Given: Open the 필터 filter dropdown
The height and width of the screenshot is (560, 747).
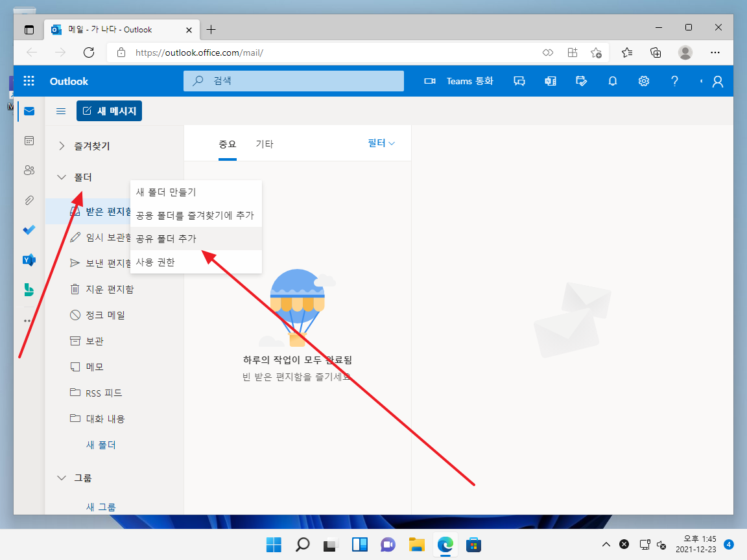Looking at the screenshot, I should point(381,143).
